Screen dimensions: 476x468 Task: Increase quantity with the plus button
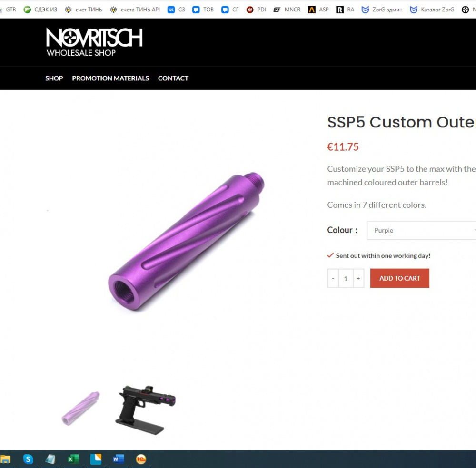point(358,278)
